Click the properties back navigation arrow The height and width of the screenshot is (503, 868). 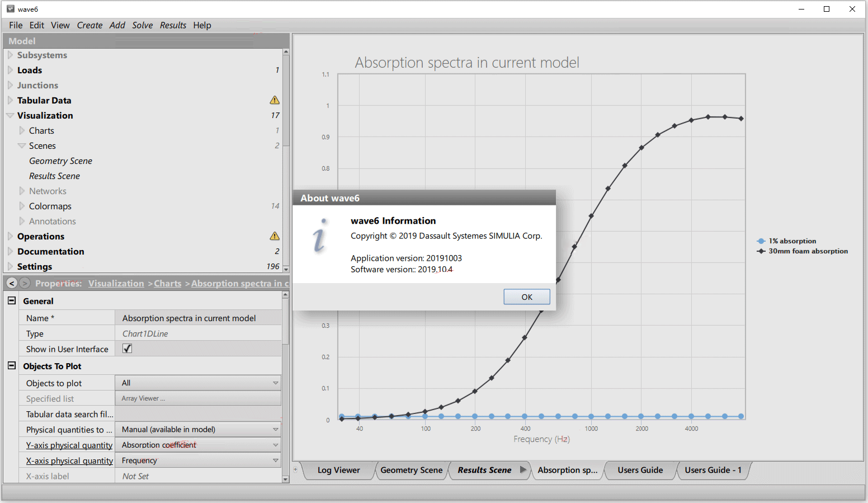12,283
